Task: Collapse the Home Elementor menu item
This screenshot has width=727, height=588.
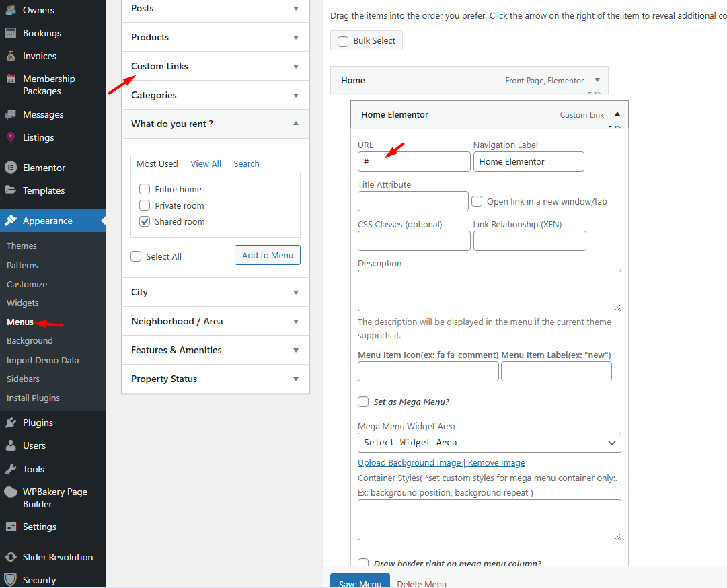Action: click(617, 114)
